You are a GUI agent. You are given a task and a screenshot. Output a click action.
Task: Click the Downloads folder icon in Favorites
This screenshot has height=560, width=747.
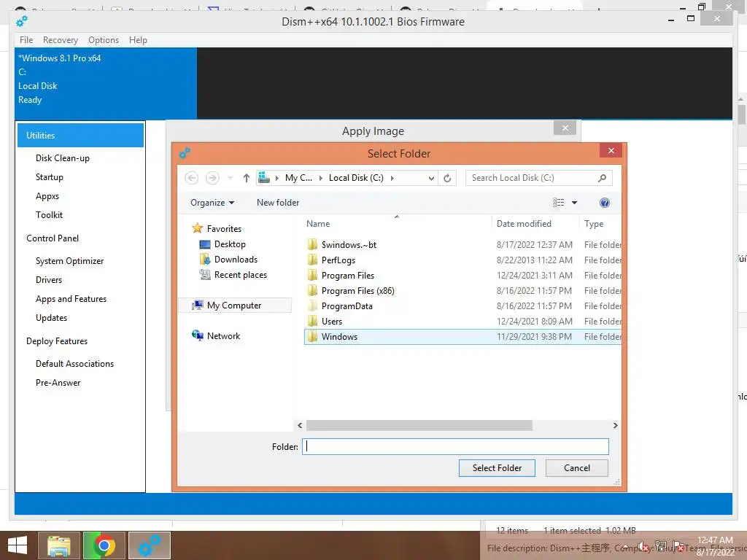205,260
